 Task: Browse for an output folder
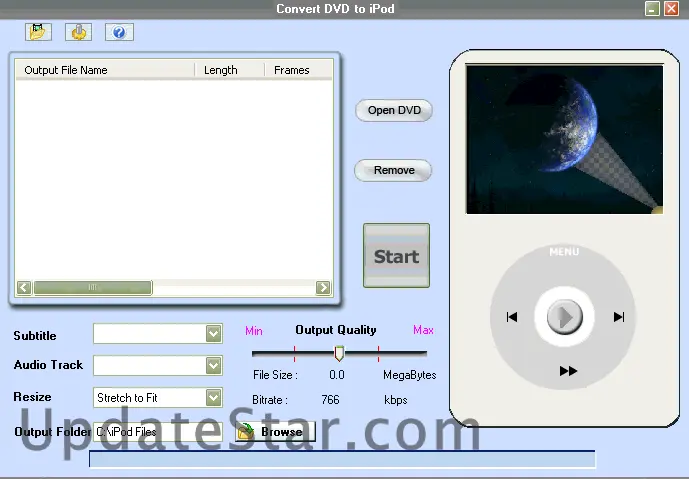276,432
